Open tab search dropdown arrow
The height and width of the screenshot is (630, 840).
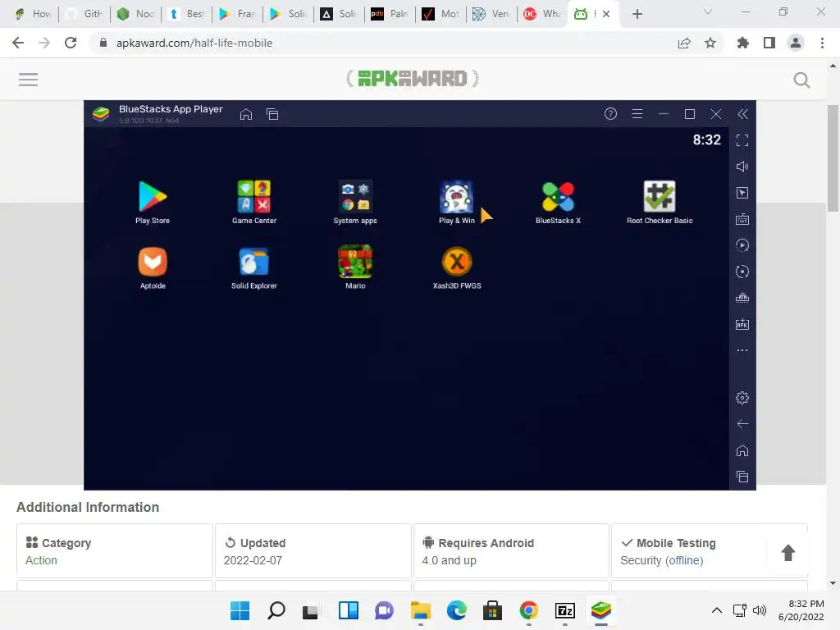(x=708, y=11)
